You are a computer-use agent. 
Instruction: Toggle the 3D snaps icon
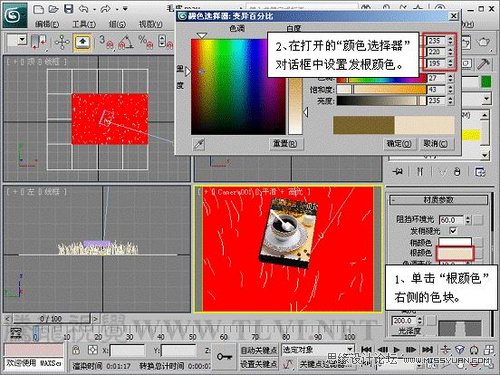coord(106,42)
